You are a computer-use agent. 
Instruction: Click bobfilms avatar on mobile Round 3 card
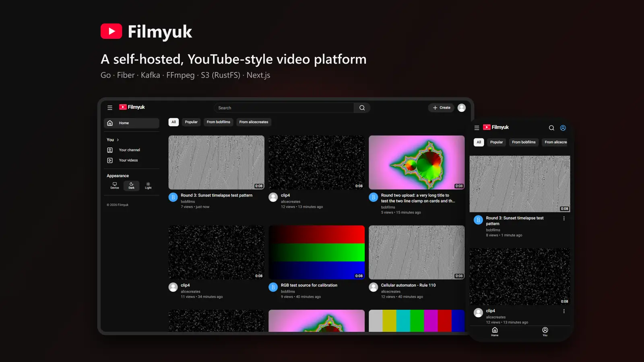pyautogui.click(x=478, y=220)
